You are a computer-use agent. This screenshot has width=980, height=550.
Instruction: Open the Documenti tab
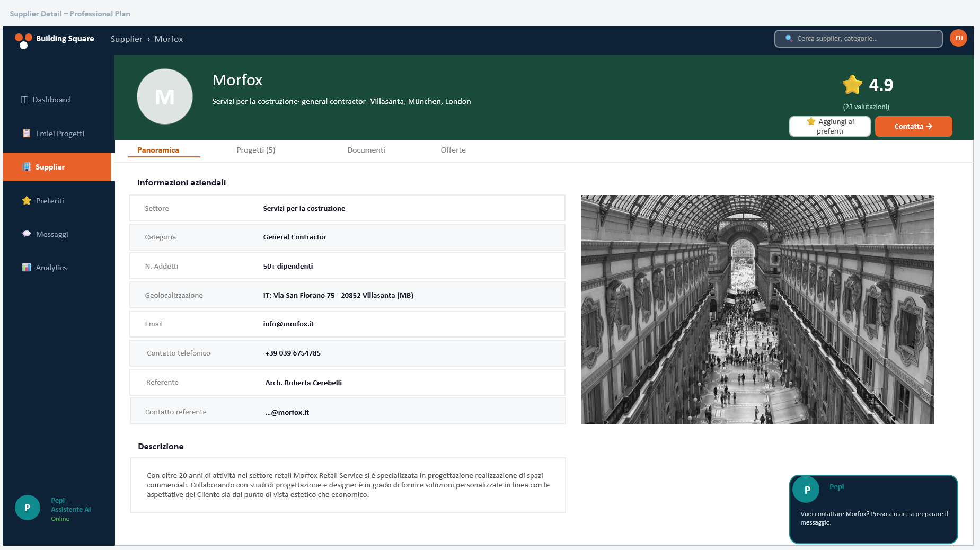366,150
